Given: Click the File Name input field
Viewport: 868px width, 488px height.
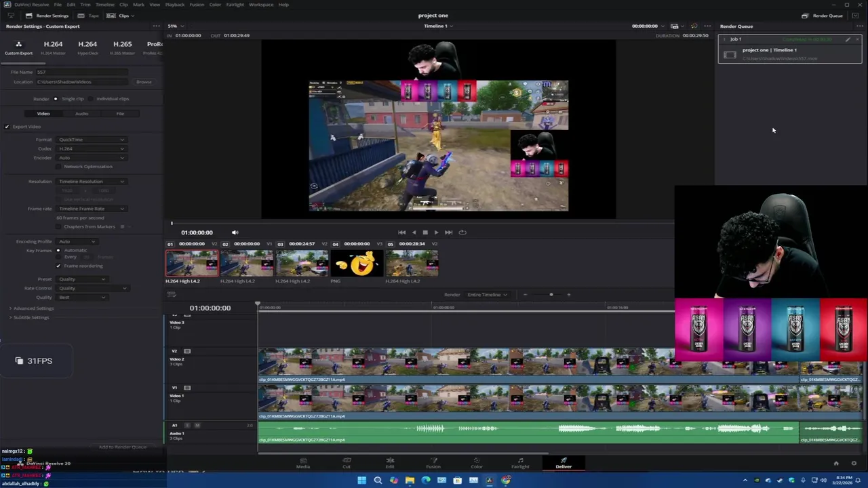Looking at the screenshot, I should [81, 72].
